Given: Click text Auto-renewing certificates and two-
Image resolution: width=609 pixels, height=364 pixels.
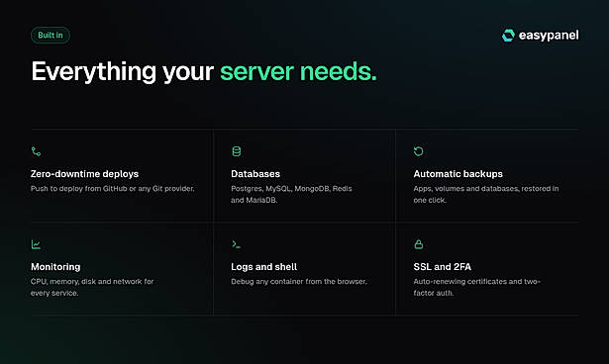Looking at the screenshot, I should click(x=477, y=281).
